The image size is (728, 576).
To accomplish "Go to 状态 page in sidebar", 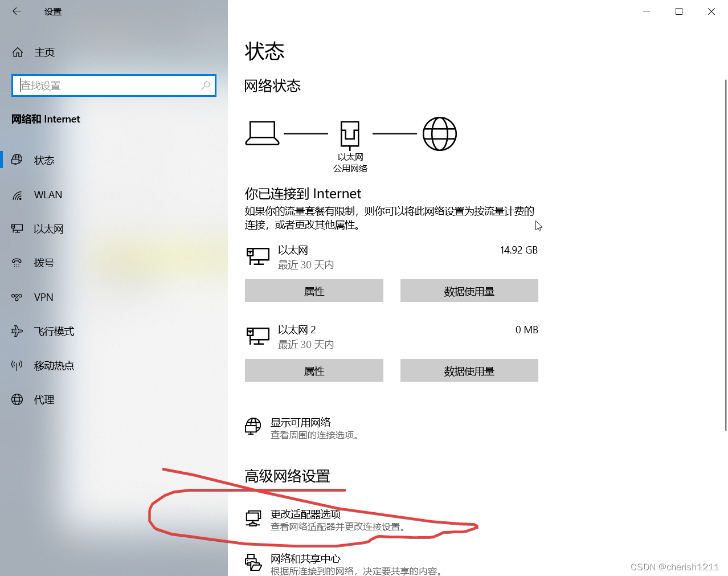I will (114, 160).
